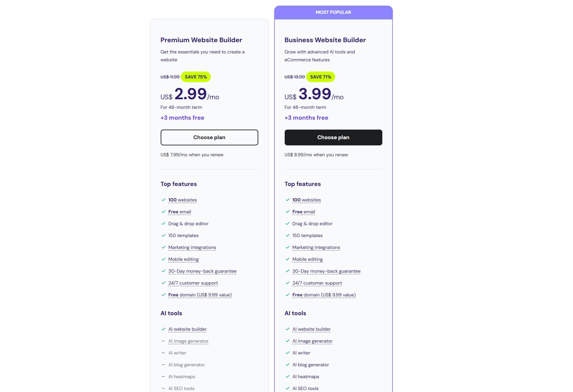
Task: Open Mobile editing details in Premium plan
Action: [183, 259]
